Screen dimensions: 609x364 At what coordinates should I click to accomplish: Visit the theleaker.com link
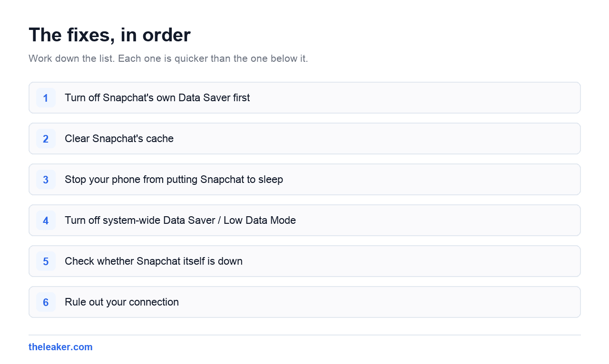tap(60, 347)
